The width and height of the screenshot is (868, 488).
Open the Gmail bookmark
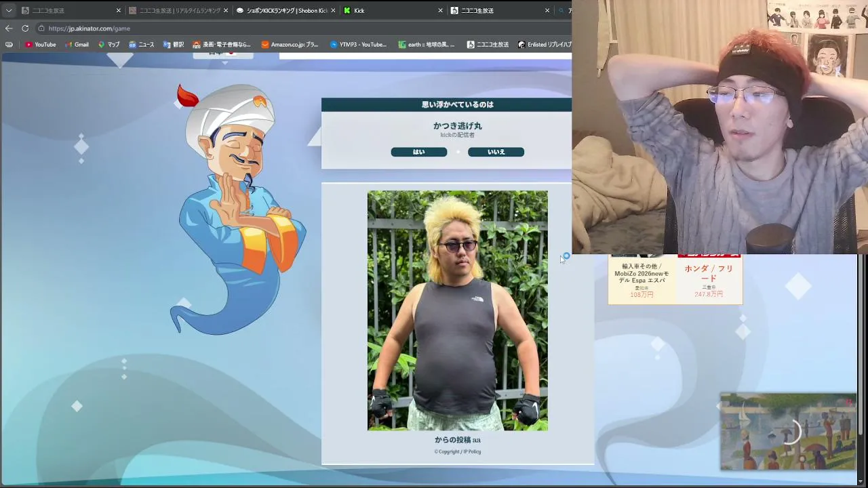(77, 45)
